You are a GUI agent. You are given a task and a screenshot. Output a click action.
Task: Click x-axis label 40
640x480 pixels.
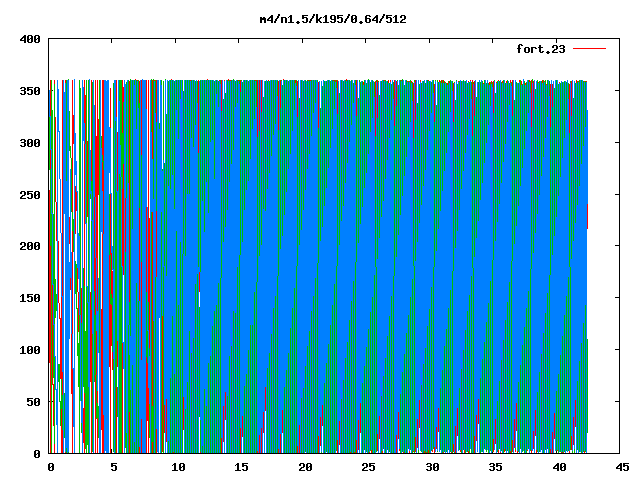559,467
